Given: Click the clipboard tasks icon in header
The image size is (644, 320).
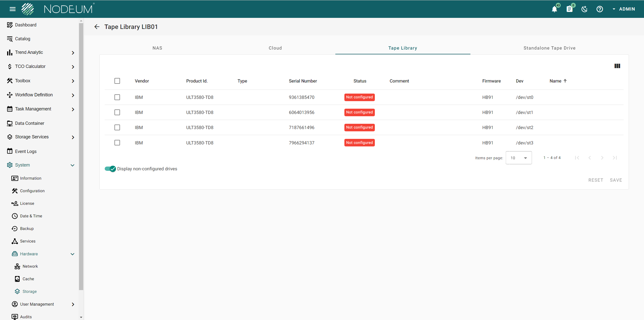Looking at the screenshot, I should (x=570, y=9).
